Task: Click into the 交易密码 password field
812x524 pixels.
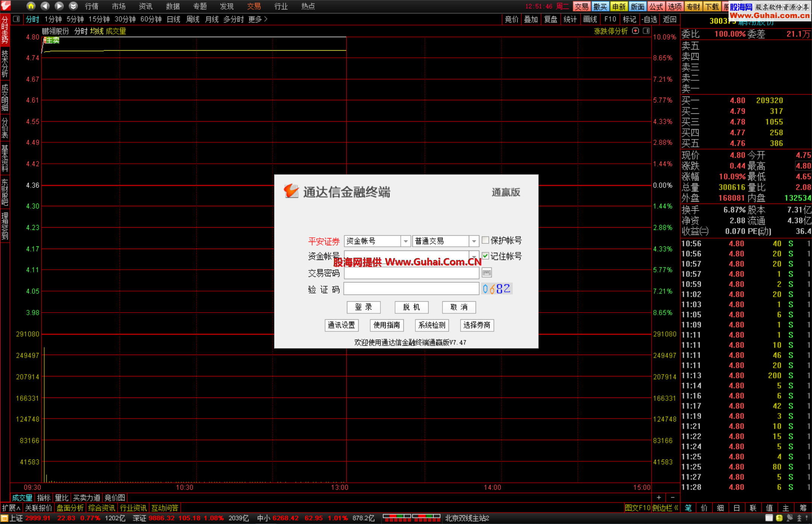Action: point(411,273)
